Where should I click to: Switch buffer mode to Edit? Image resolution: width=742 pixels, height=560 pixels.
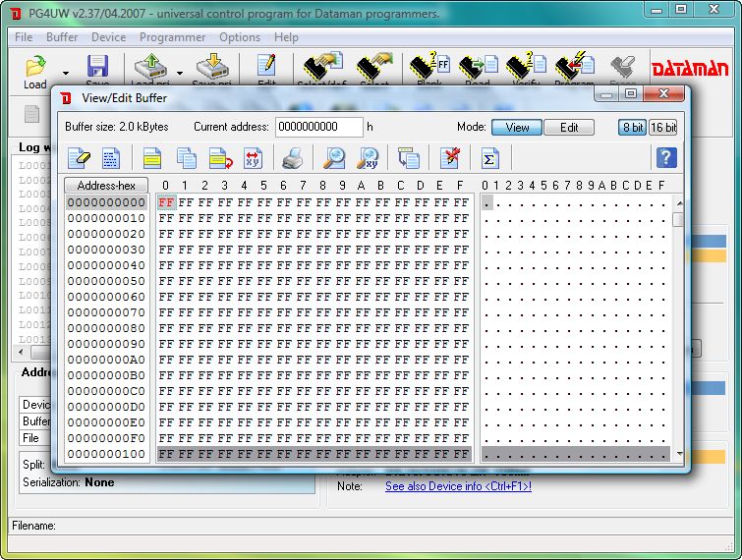pyautogui.click(x=569, y=128)
